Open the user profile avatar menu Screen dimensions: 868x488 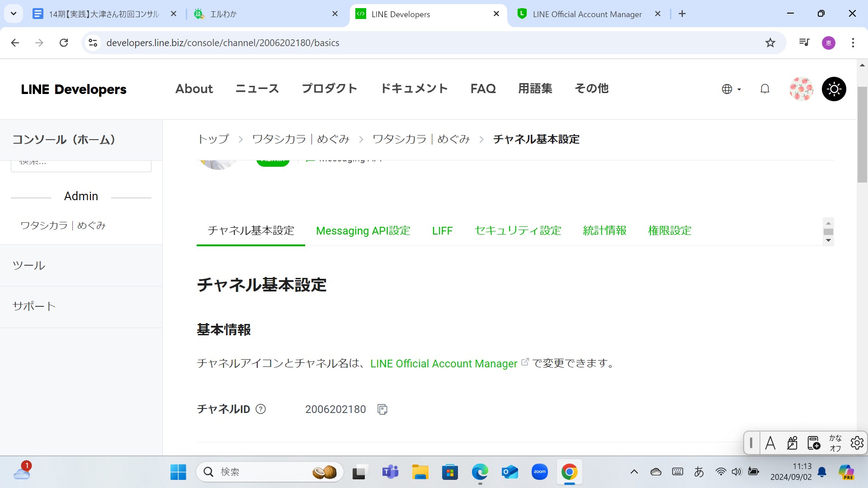tap(801, 89)
